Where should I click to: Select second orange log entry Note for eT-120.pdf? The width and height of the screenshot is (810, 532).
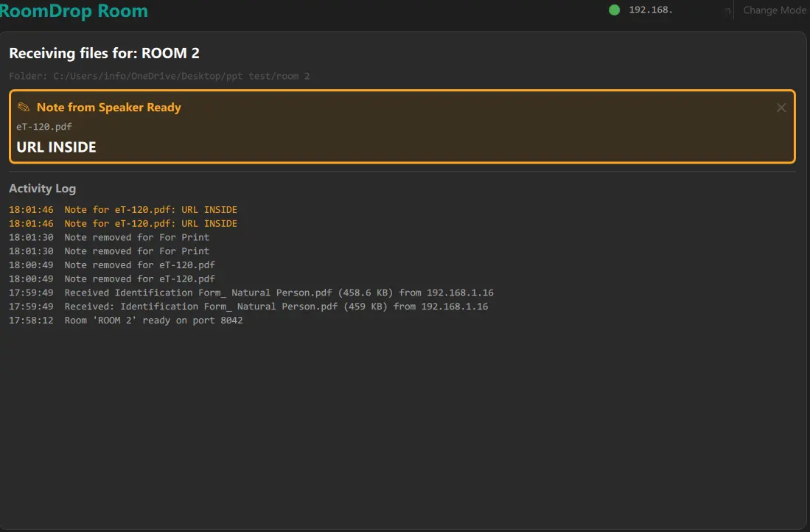coord(123,224)
